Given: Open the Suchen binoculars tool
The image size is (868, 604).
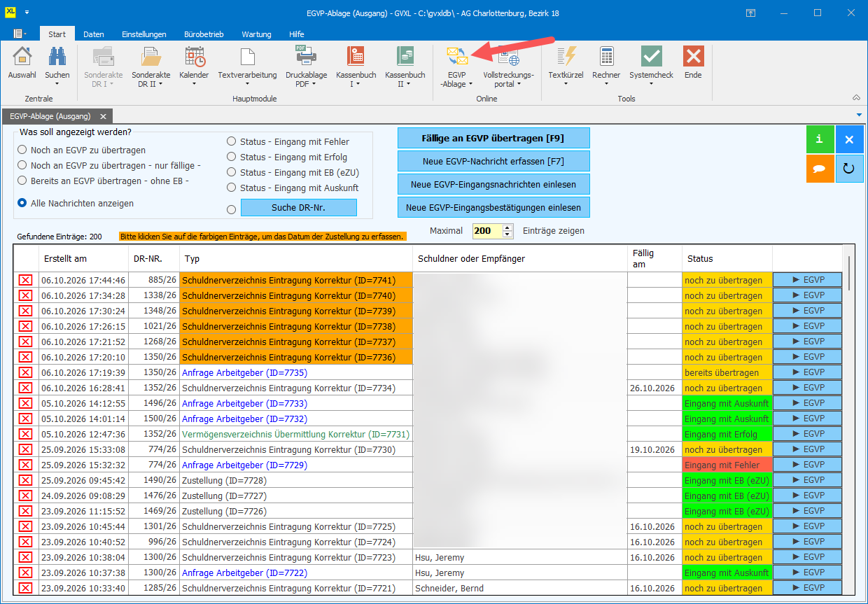Looking at the screenshot, I should coord(57,57).
